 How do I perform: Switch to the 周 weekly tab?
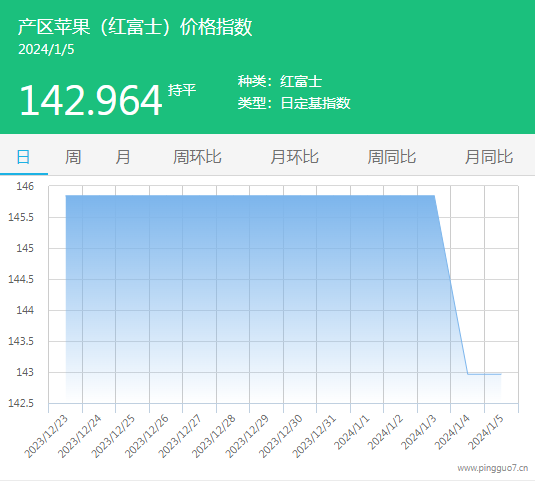pos(73,157)
